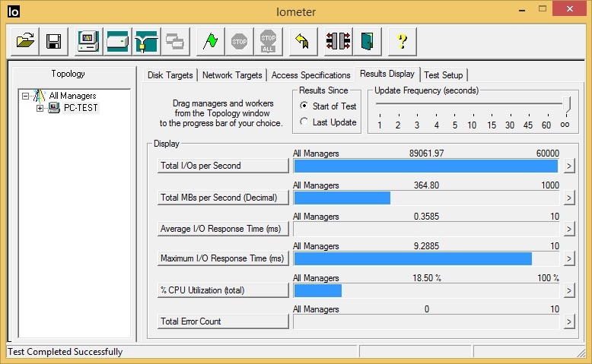Image resolution: width=592 pixels, height=364 pixels.
Task: Click the Total MBs progress bar
Action: pos(426,198)
